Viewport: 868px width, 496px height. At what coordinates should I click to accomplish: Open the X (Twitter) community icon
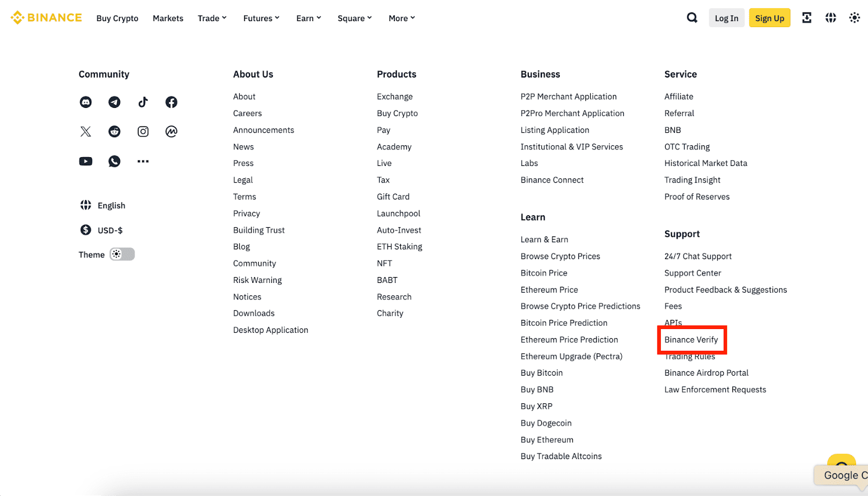pyautogui.click(x=86, y=131)
